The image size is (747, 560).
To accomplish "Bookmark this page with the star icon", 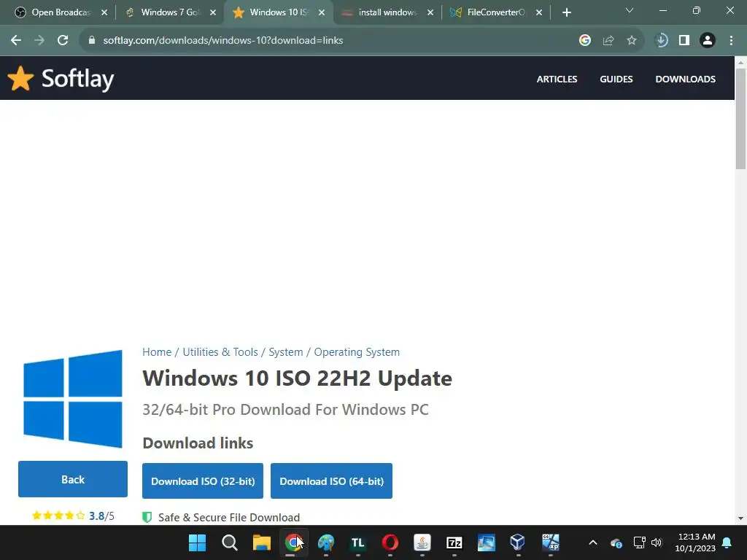I will point(632,41).
